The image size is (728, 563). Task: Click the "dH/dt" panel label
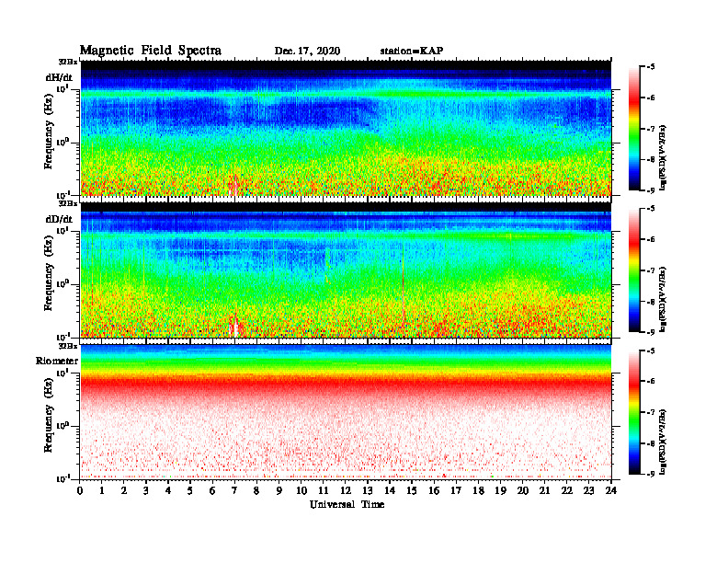pyautogui.click(x=59, y=77)
